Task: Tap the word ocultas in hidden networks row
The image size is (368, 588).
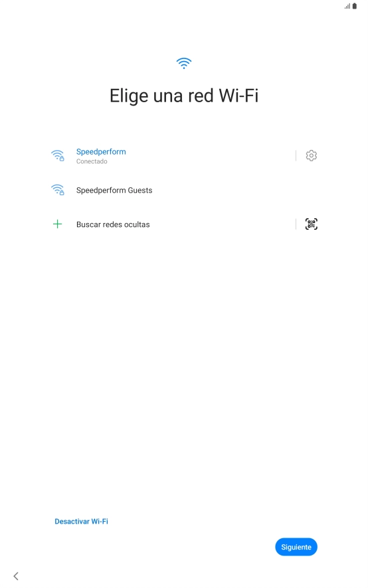Action: pos(137,224)
